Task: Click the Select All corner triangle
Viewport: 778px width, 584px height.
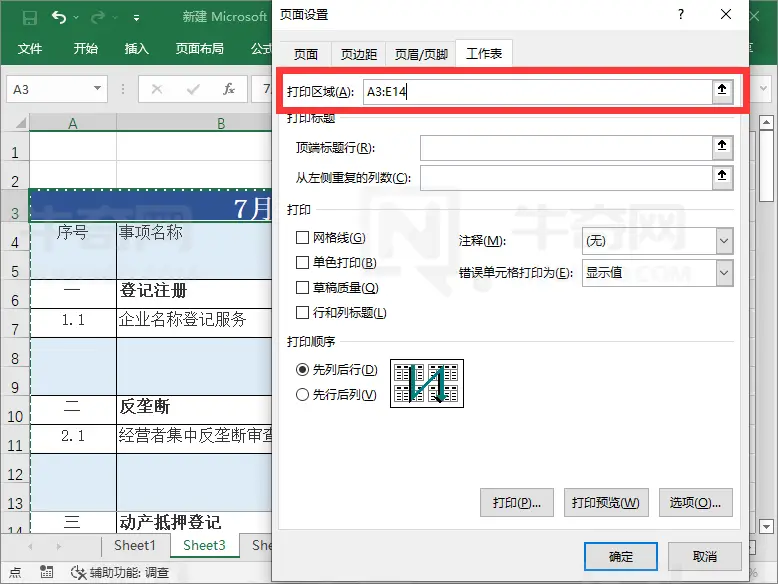Action: (x=19, y=122)
